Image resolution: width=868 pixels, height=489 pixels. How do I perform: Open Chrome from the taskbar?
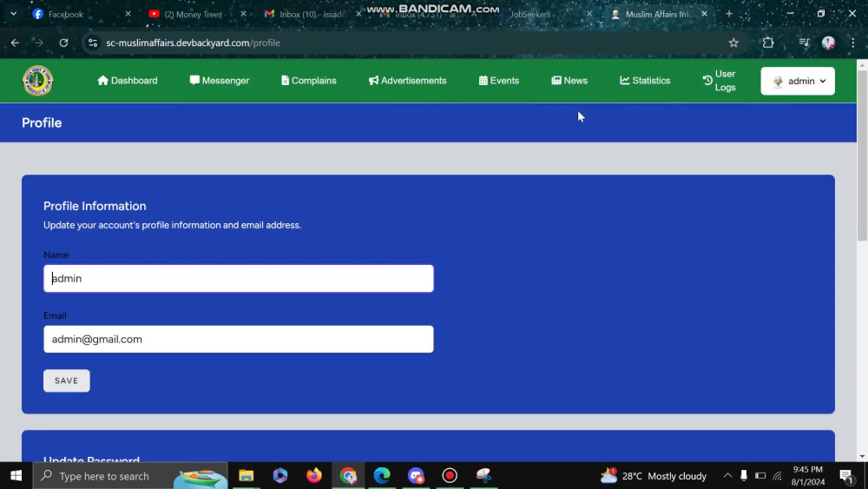point(348,476)
